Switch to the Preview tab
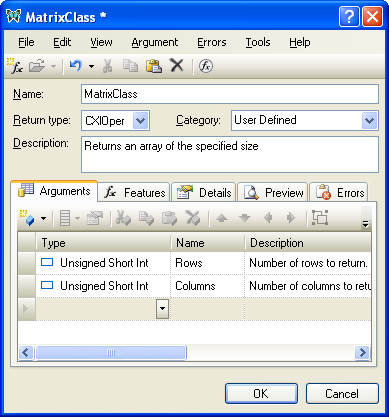Screen dimensions: 389x417 pyautogui.click(x=273, y=193)
